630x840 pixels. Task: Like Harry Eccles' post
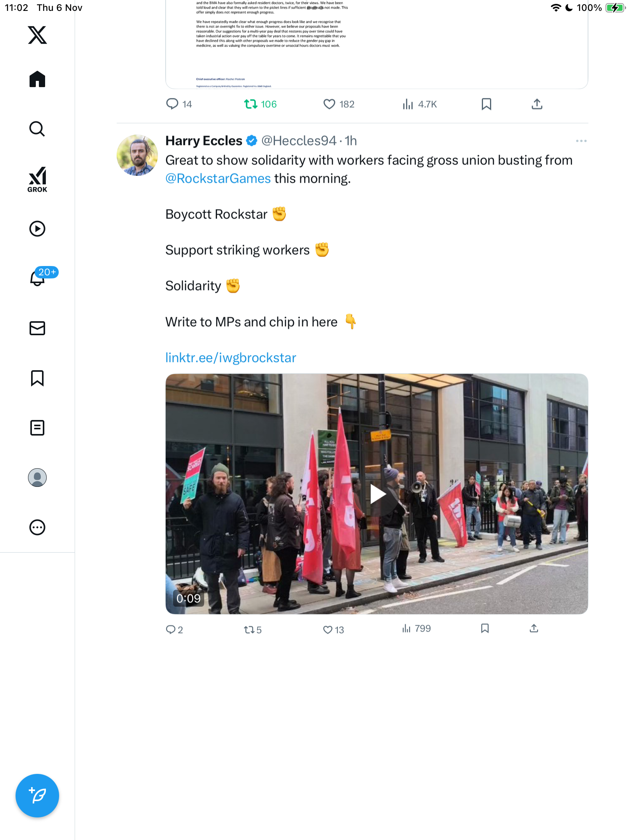(328, 630)
